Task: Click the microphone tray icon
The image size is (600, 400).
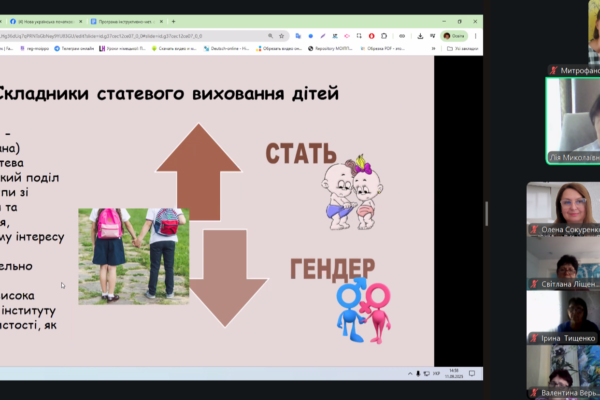Action: point(418,374)
